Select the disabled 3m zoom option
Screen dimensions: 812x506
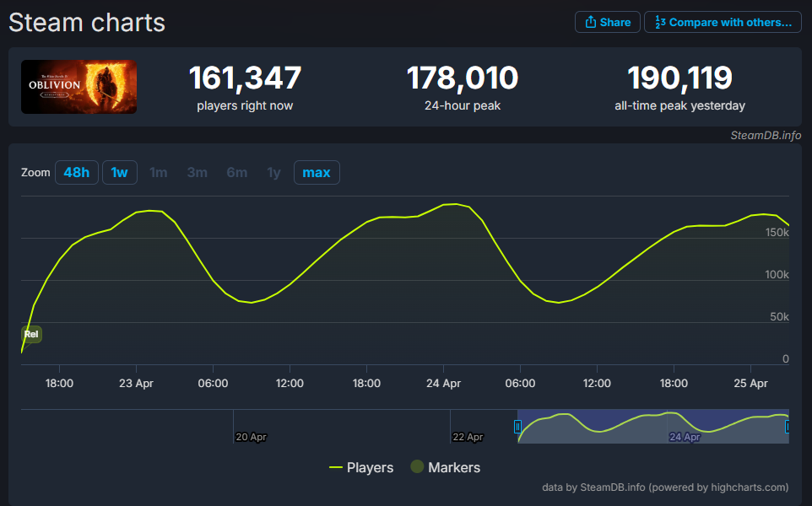pos(198,172)
